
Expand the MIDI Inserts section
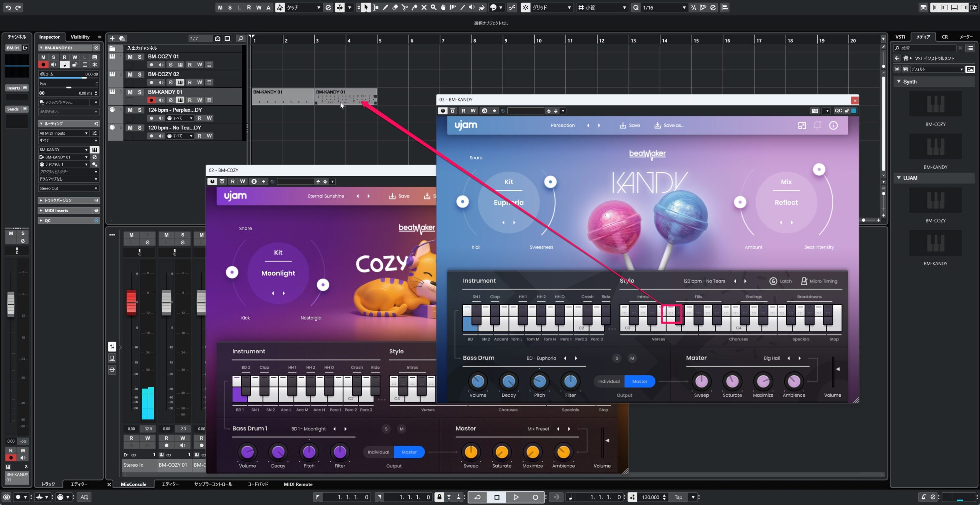pos(69,211)
